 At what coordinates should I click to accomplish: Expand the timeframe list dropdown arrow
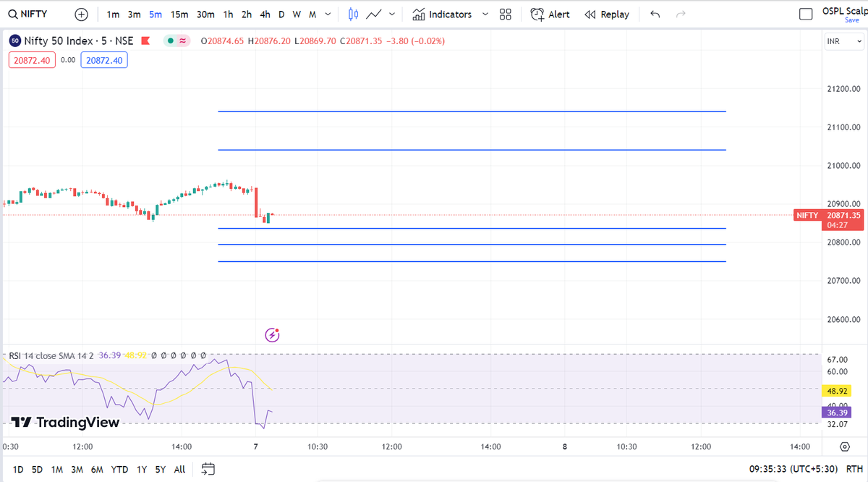pos(329,14)
